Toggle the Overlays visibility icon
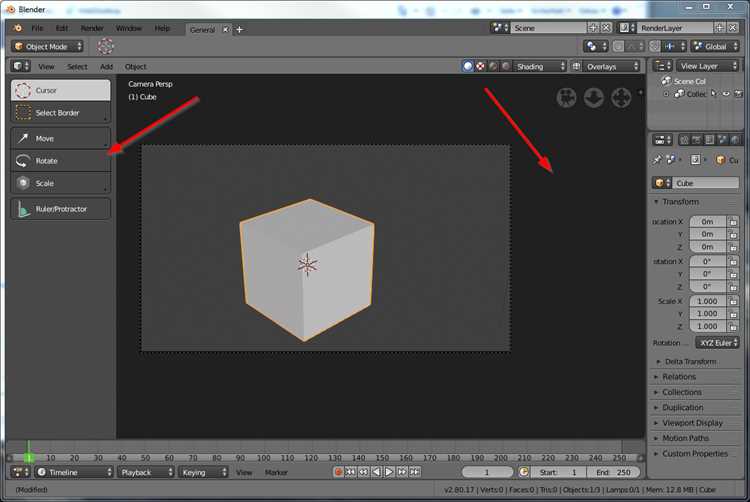 pyautogui.click(x=576, y=66)
